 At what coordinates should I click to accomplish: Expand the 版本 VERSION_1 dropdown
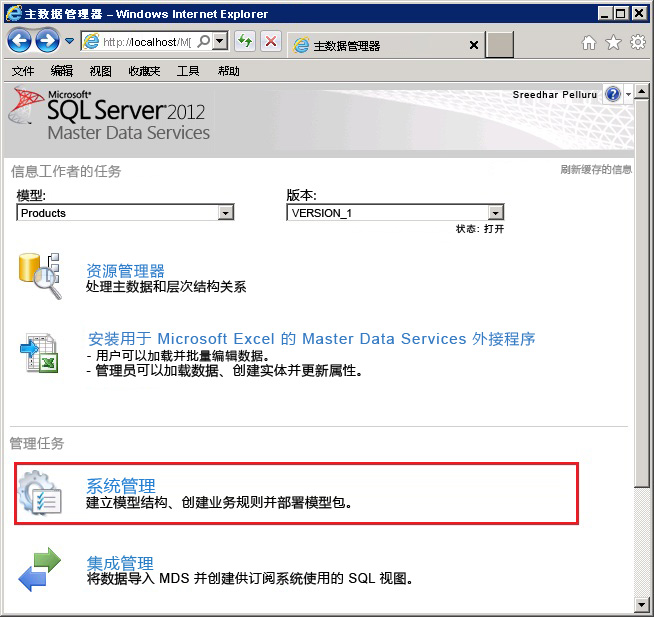point(495,213)
